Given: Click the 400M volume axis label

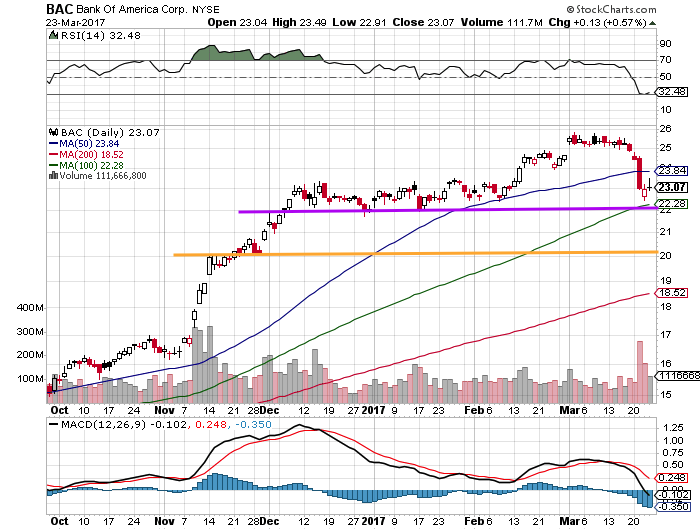Looking at the screenshot, I should click(30, 308).
